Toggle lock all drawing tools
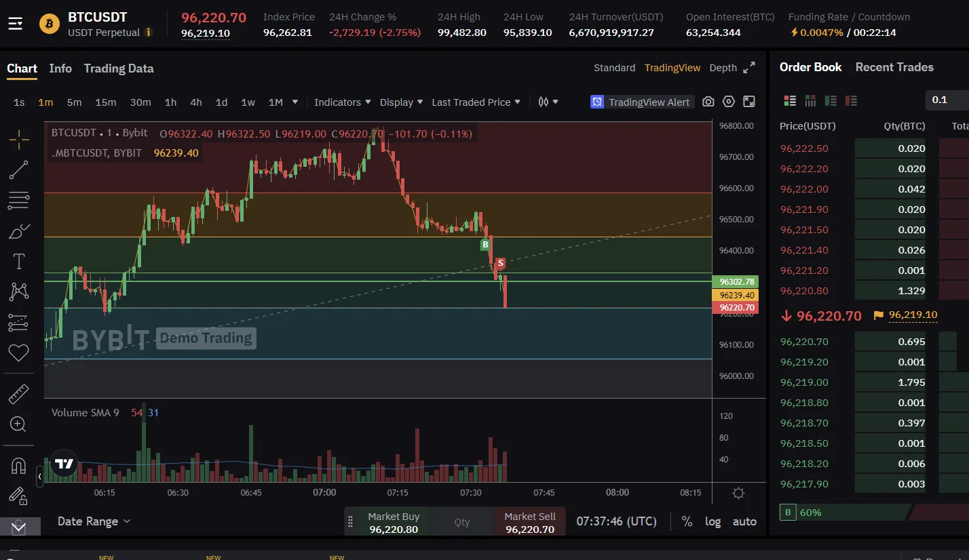Image resolution: width=969 pixels, height=560 pixels. (x=18, y=497)
